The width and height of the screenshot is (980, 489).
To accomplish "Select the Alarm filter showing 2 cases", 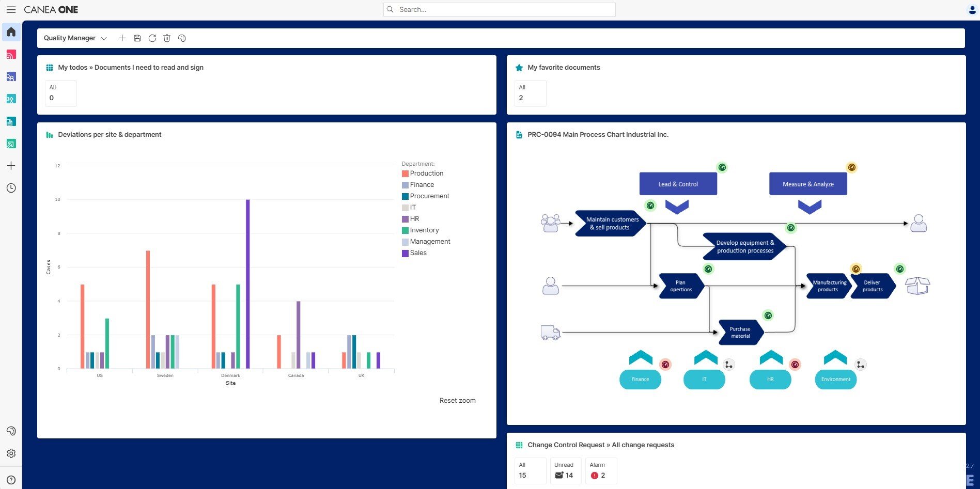I will pos(600,470).
